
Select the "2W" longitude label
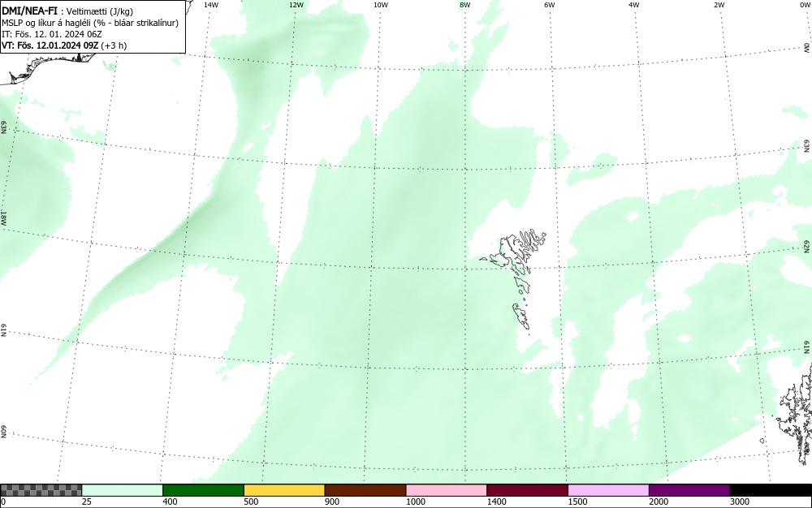pos(719,5)
